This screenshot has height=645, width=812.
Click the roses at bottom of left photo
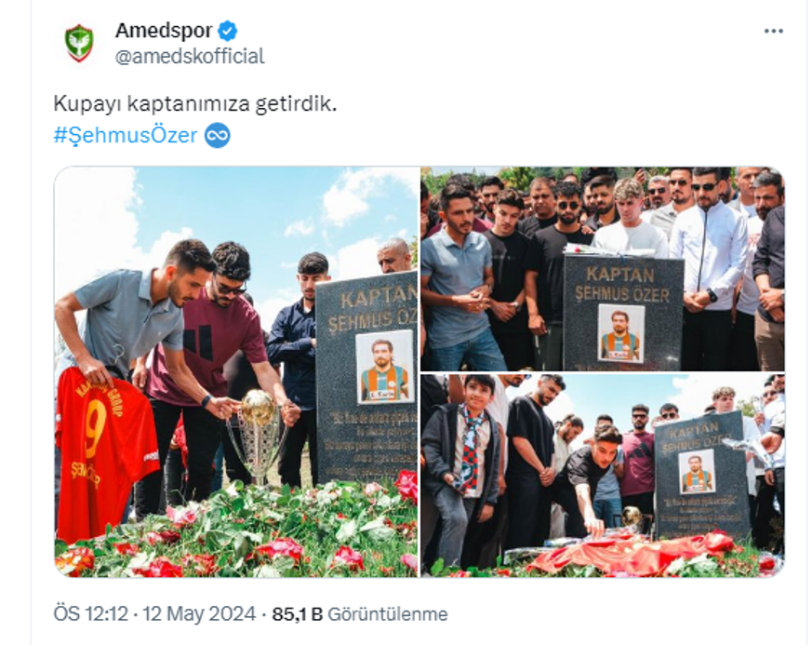236,533
